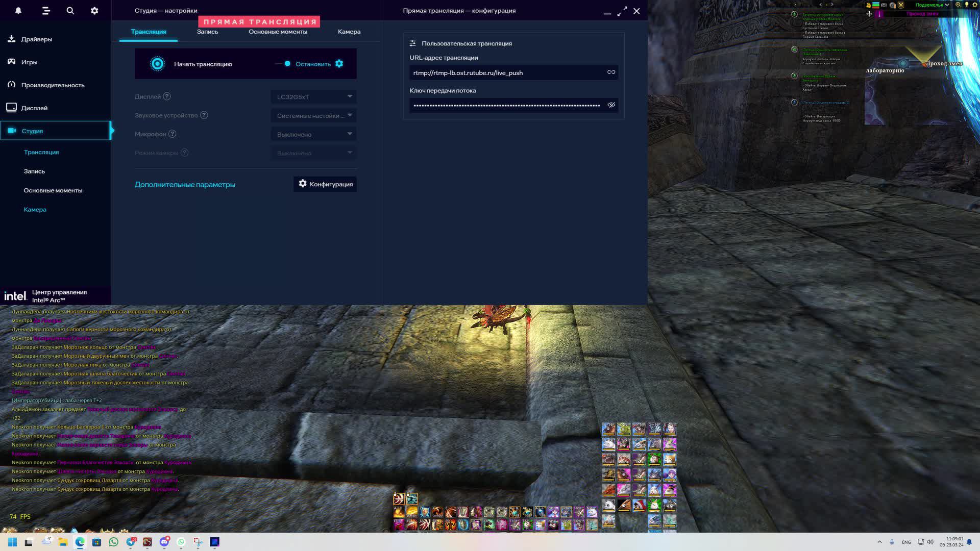
Task: Switch to the Запись tab
Action: point(207,32)
